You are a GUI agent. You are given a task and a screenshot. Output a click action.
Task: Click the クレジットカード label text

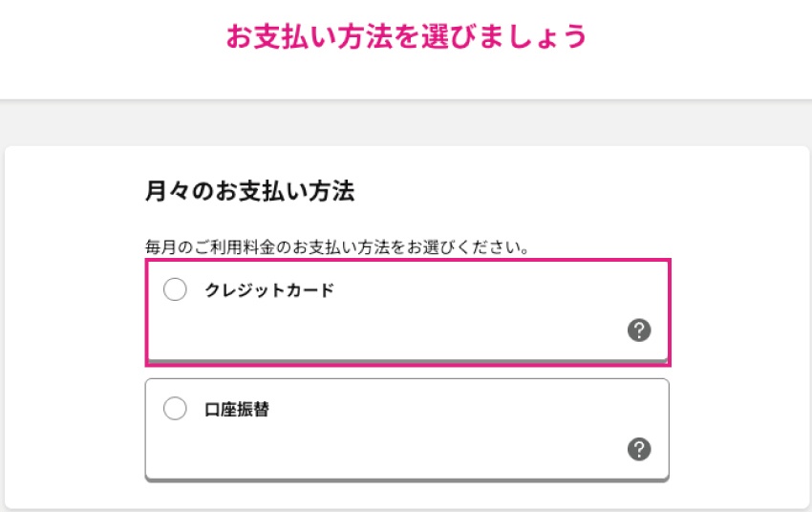(x=269, y=290)
